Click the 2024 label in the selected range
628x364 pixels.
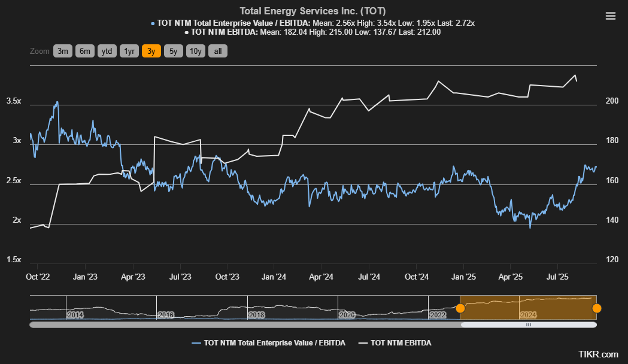[528, 315]
